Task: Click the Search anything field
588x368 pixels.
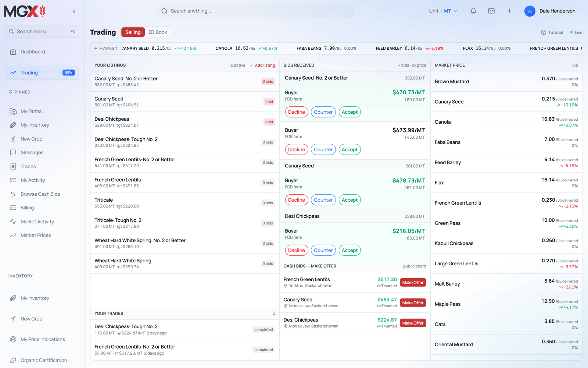Action: [256, 11]
